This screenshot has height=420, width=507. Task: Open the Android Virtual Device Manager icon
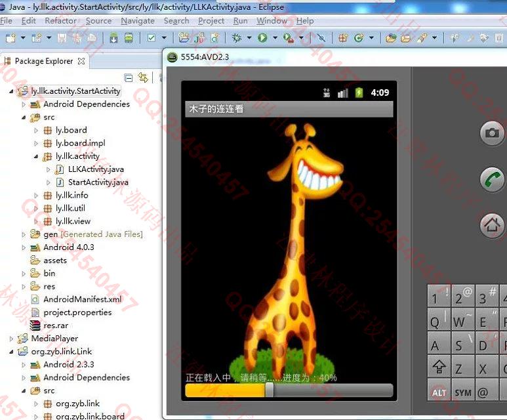(x=129, y=38)
